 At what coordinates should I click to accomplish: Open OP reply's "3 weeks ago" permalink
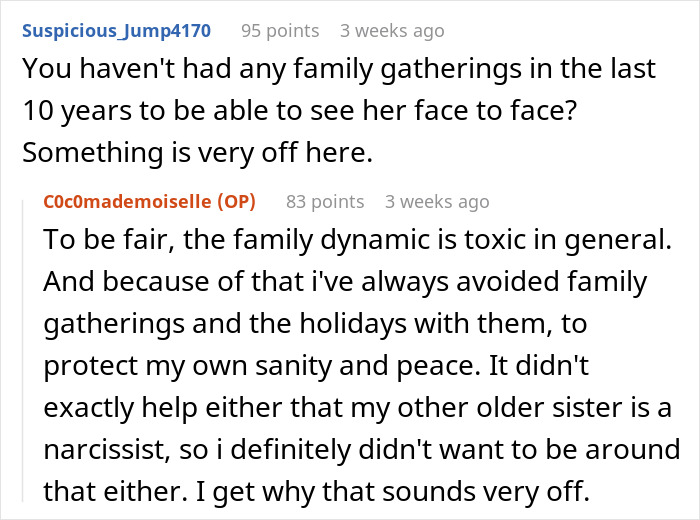[437, 201]
